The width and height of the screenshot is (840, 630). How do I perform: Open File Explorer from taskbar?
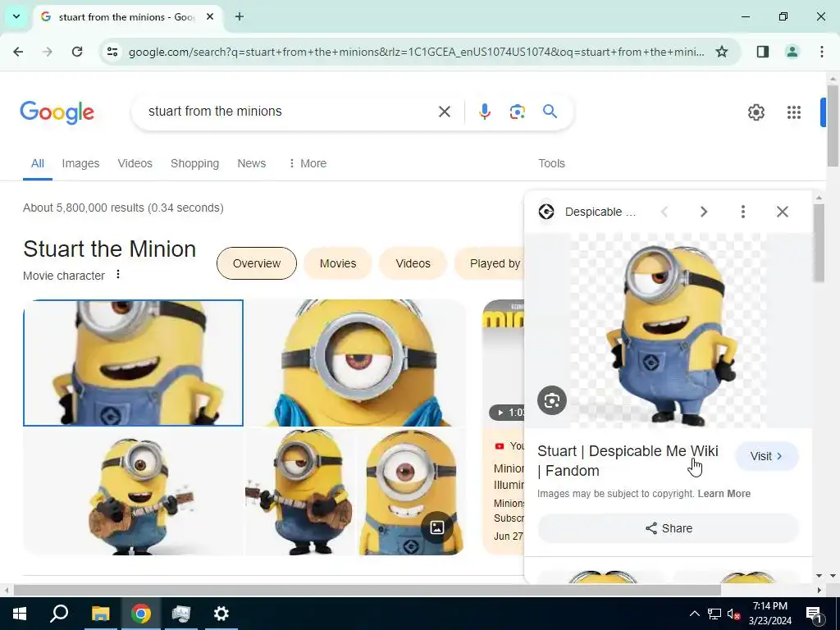coord(100,614)
